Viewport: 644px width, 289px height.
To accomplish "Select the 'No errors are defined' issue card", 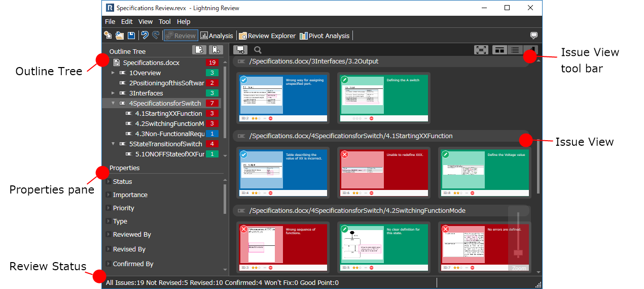I will (485, 246).
